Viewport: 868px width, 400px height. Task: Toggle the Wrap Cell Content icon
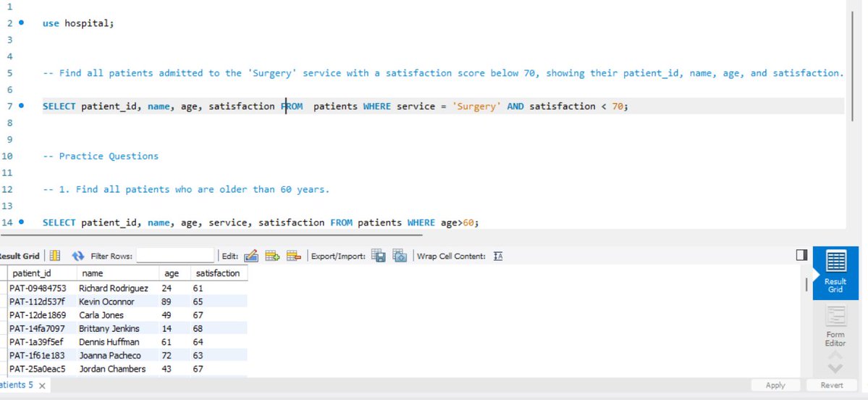coord(498,256)
